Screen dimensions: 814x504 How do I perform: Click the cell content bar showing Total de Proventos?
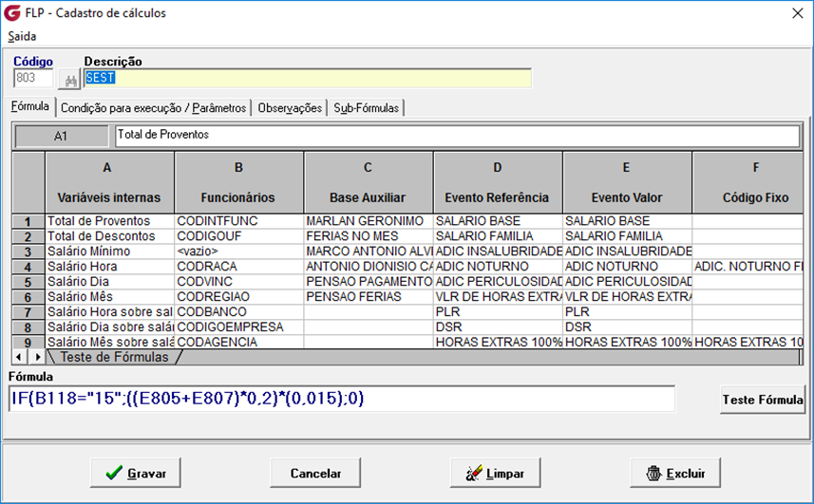[457, 136]
